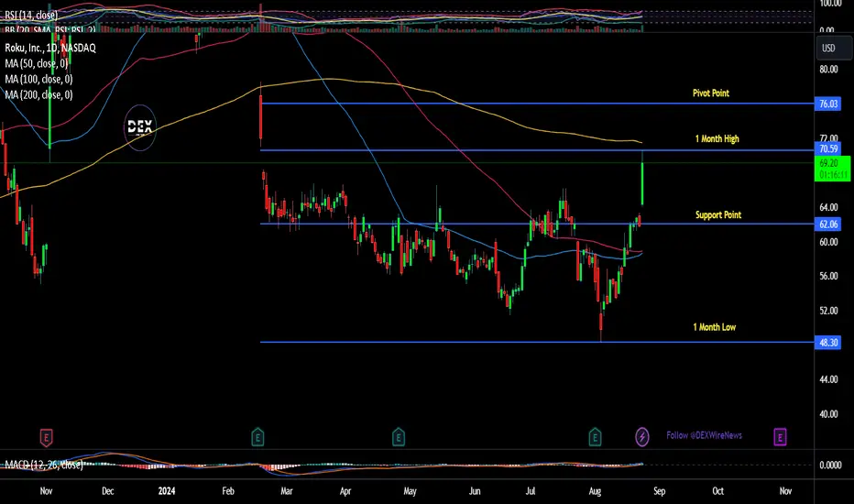
Task: Click the Sep label on time axis
Action: tap(659, 491)
